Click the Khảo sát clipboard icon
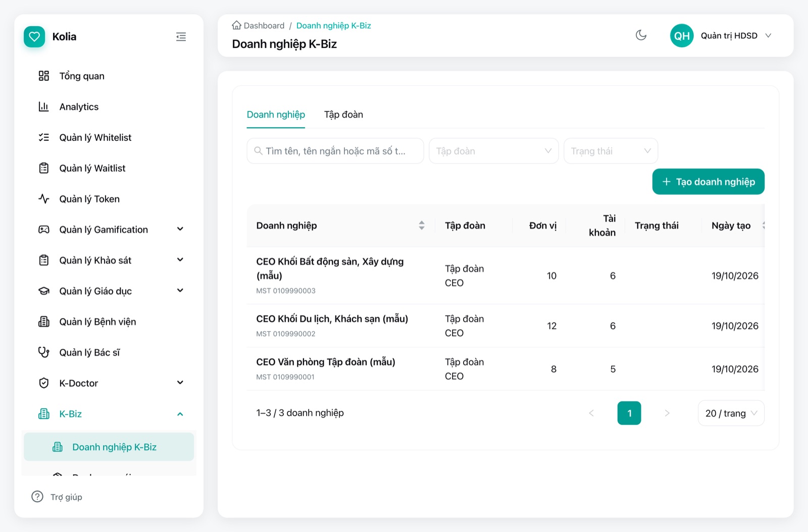Viewport: 808px width, 532px height. click(44, 260)
